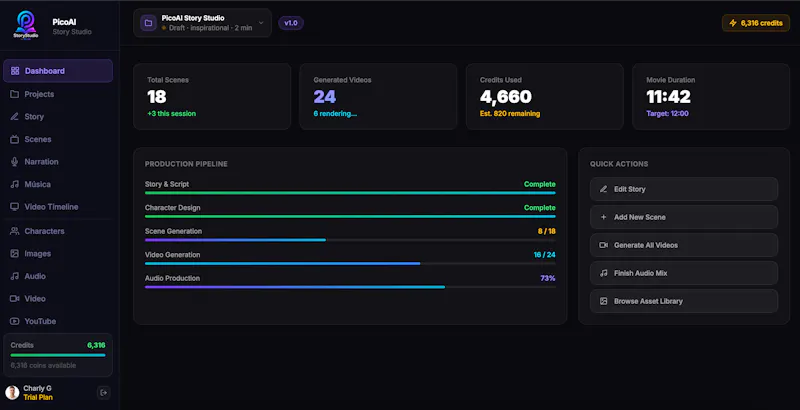Click the sidebar Credits balance bar
800x410 pixels.
tap(58, 355)
